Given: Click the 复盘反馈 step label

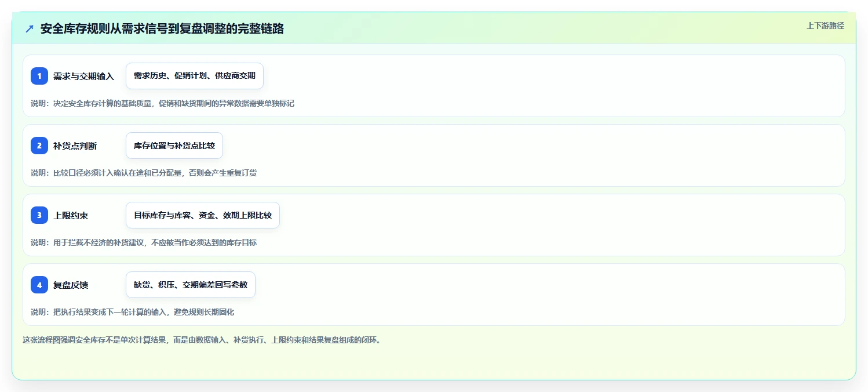Looking at the screenshot, I should click(x=71, y=285).
